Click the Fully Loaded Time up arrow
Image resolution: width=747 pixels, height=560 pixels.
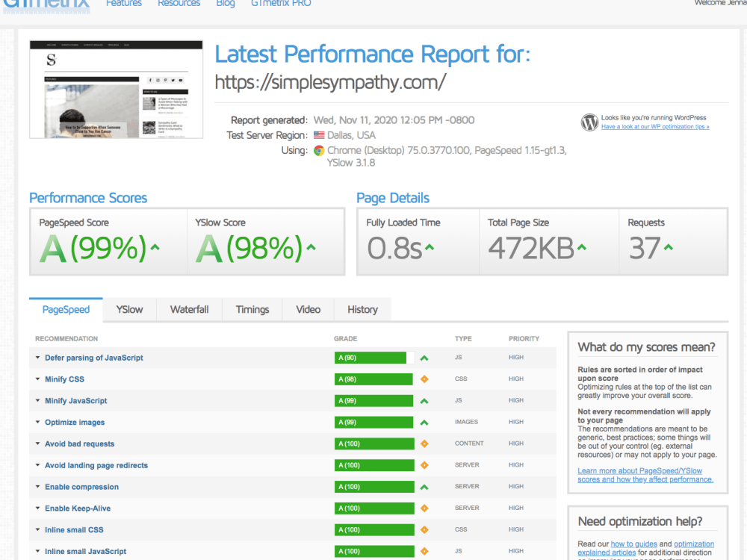[x=430, y=247]
